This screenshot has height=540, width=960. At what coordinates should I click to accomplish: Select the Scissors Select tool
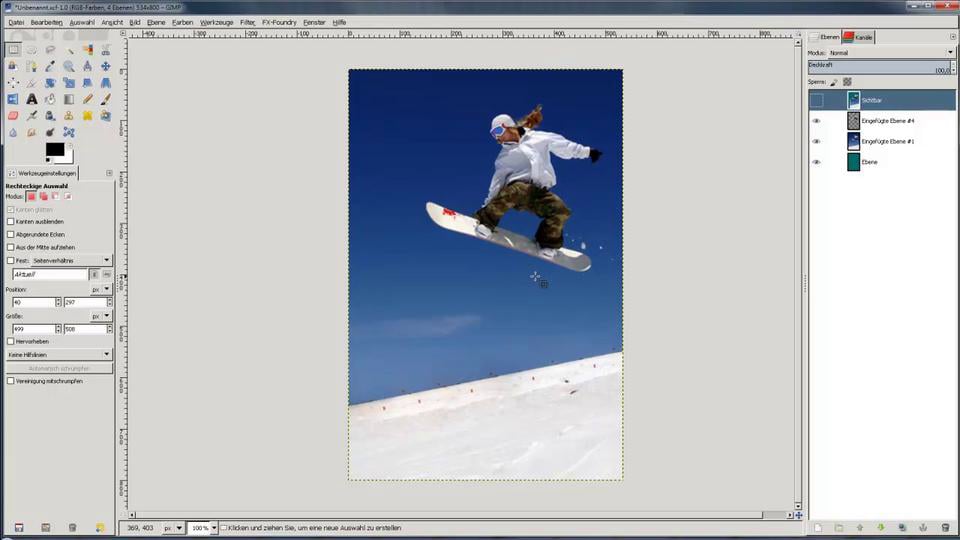point(105,50)
